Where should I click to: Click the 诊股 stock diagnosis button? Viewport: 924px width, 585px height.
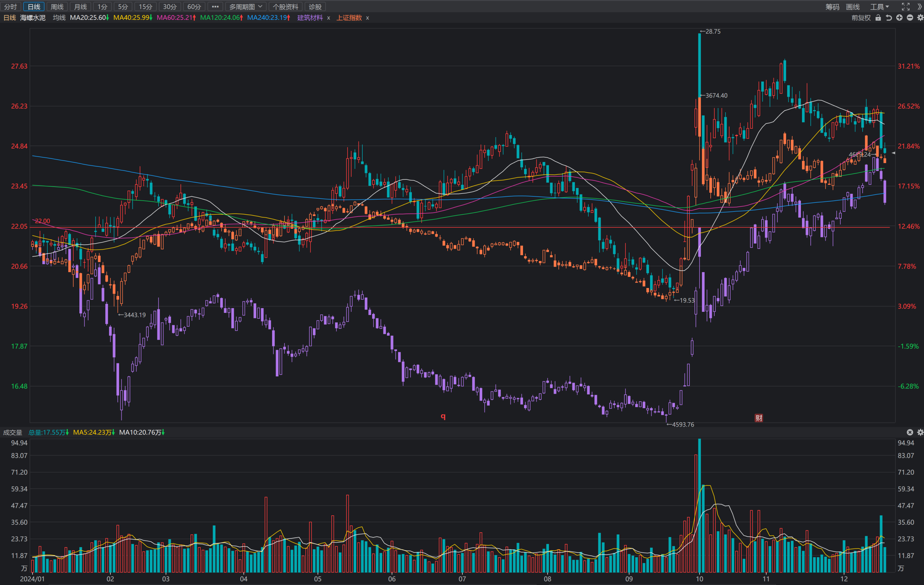pyautogui.click(x=315, y=6)
